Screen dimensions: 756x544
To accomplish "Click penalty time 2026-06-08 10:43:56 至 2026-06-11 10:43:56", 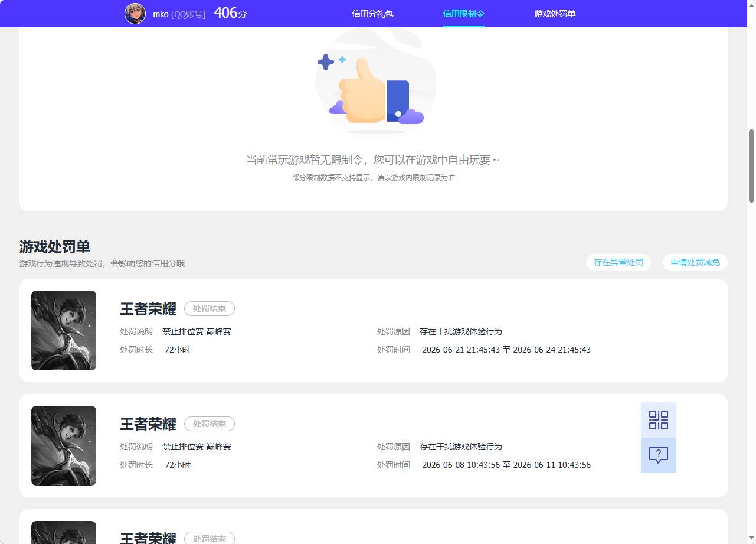I will [506, 465].
